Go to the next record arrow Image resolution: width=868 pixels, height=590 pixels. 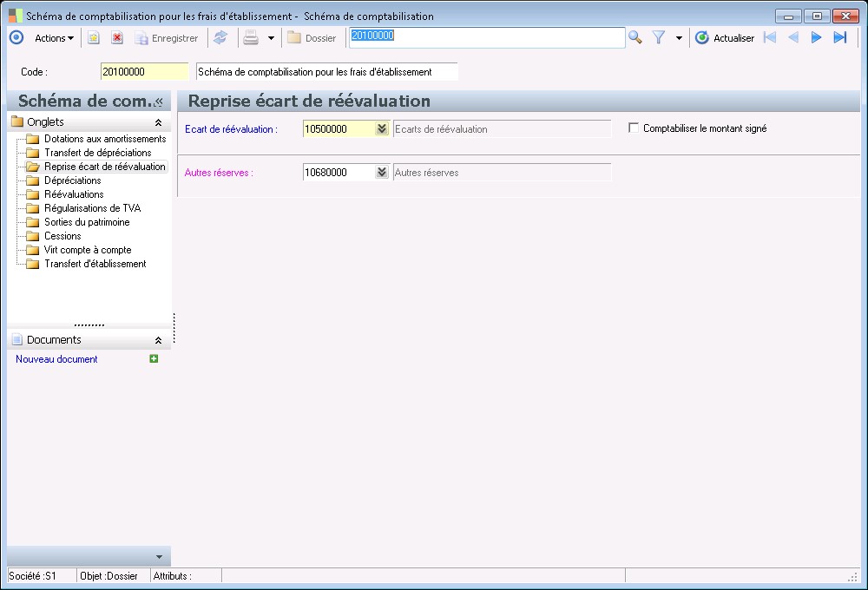click(816, 37)
